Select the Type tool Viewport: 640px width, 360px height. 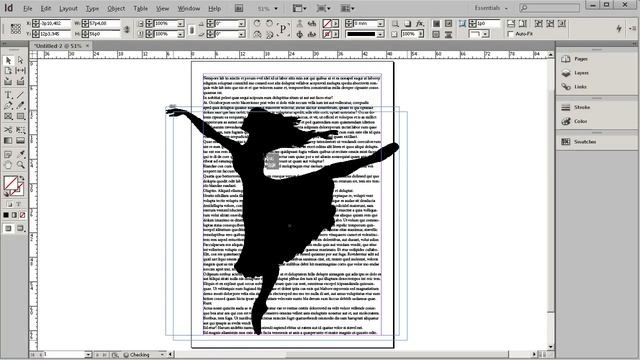click(8, 95)
